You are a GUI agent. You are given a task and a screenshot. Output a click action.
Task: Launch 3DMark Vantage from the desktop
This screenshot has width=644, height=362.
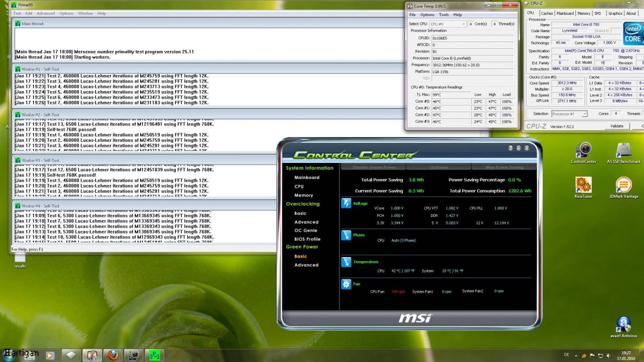[x=623, y=187]
